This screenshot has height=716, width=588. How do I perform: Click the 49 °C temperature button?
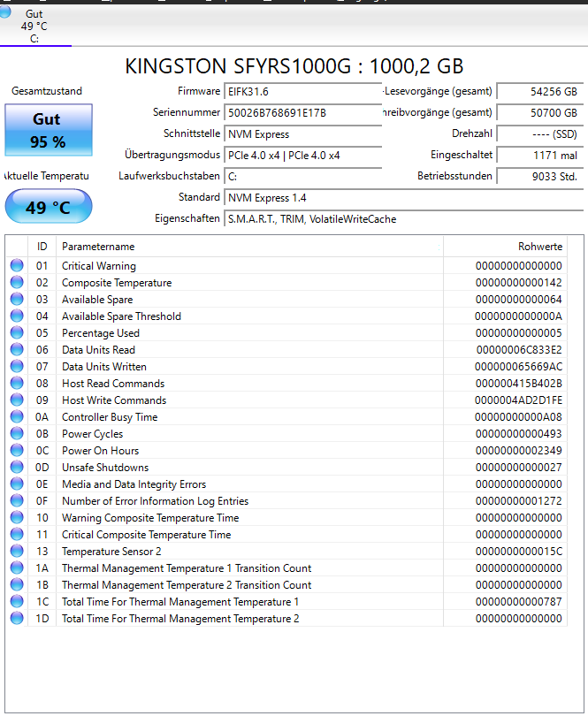click(x=49, y=207)
